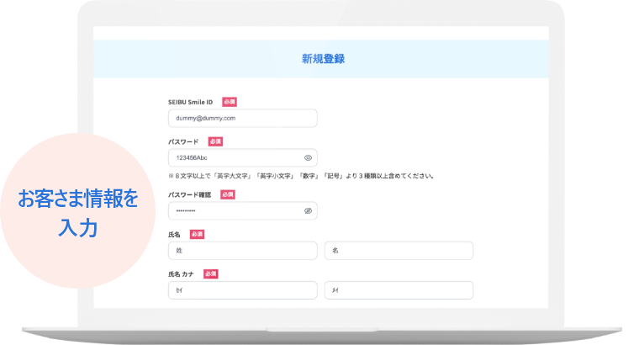Focus the メイ katakana first name field
This screenshot has width=644, height=345.
coord(399,290)
